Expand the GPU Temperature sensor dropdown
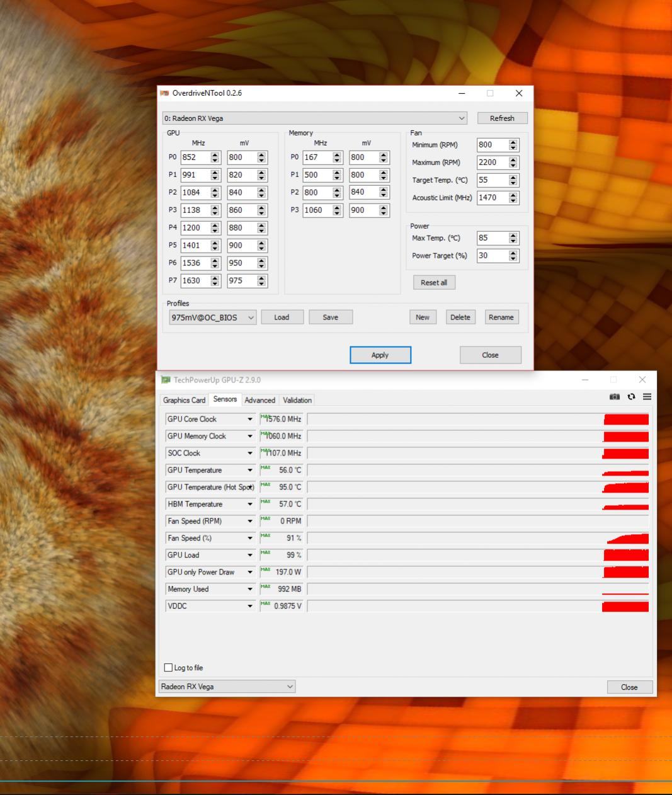Screen dimensions: 672x795 (x=250, y=470)
